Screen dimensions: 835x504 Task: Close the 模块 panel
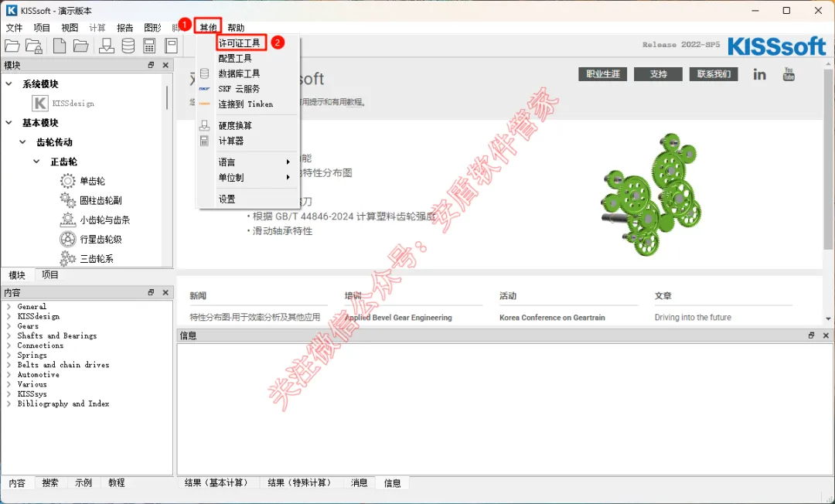point(165,65)
